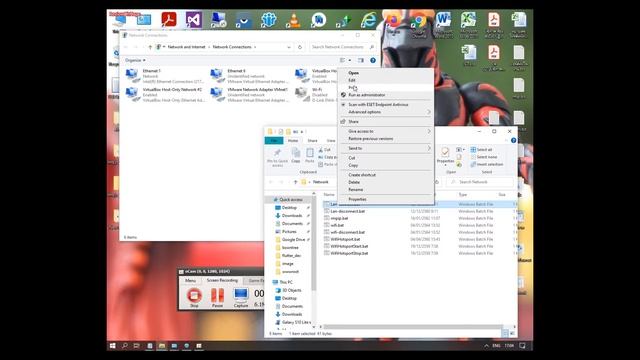The width and height of the screenshot is (640, 360).
Task: Toggle the preview pane in Network Connections
Action: (x=361, y=60)
